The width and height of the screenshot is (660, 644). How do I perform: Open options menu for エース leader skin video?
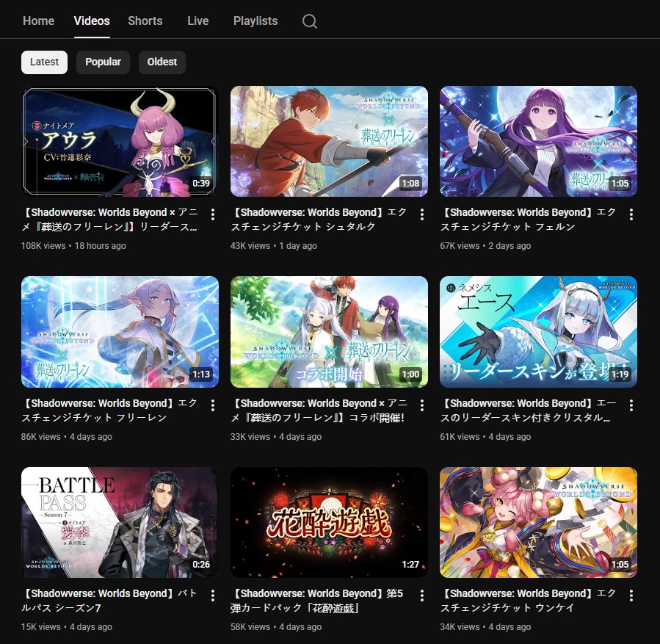click(x=631, y=405)
